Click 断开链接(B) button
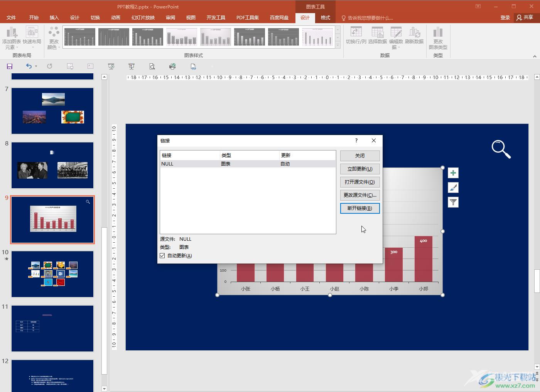540x392 pixels. pos(360,208)
